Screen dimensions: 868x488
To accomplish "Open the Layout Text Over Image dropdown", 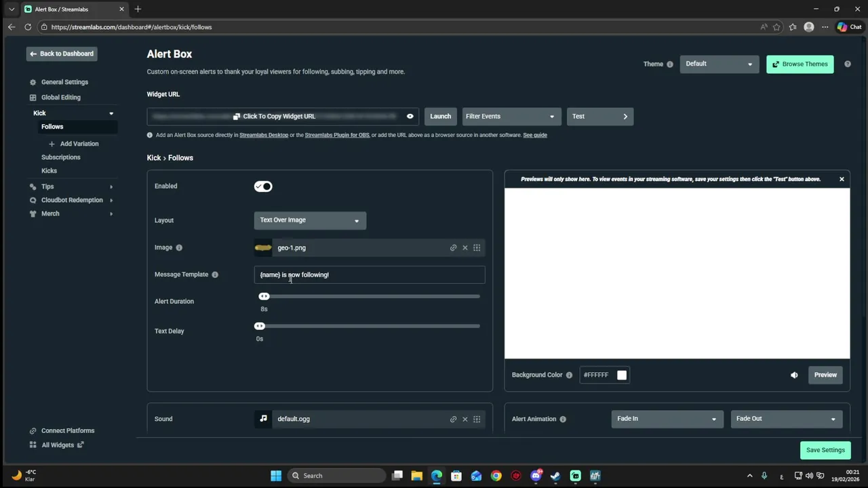I will pyautogui.click(x=310, y=220).
